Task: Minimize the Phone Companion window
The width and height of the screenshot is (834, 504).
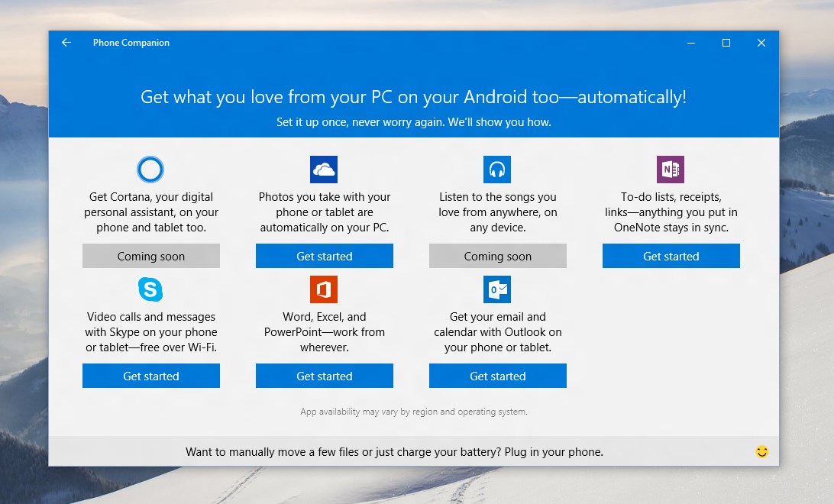Action: click(691, 43)
